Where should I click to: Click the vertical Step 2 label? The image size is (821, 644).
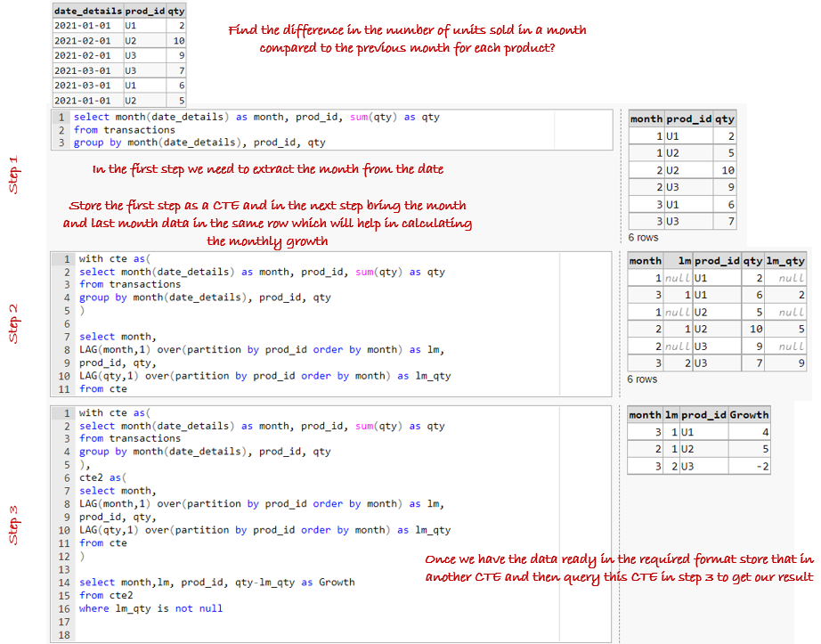coord(13,323)
